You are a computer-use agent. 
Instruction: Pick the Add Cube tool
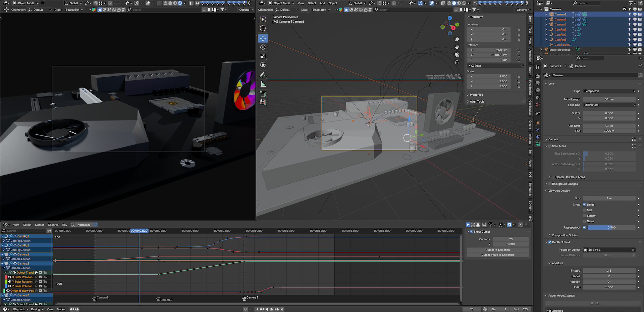pos(263,94)
